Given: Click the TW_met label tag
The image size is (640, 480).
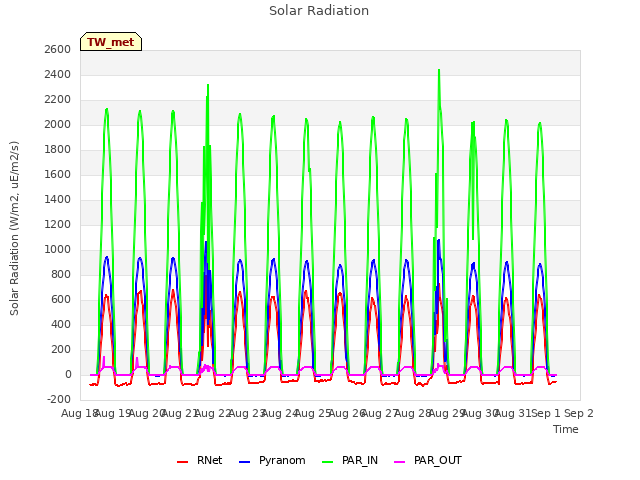Looking at the screenshot, I should point(111,42).
